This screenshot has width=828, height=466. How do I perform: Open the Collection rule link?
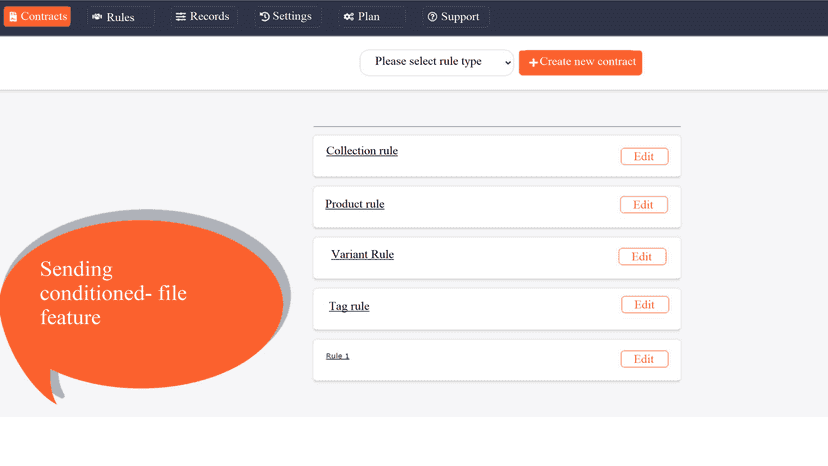click(x=362, y=151)
